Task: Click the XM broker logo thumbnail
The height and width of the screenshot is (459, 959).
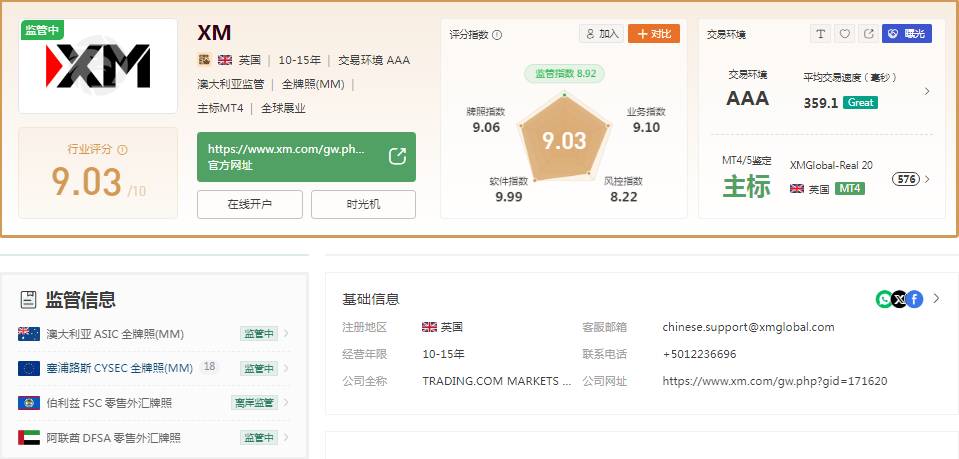Action: [98, 66]
